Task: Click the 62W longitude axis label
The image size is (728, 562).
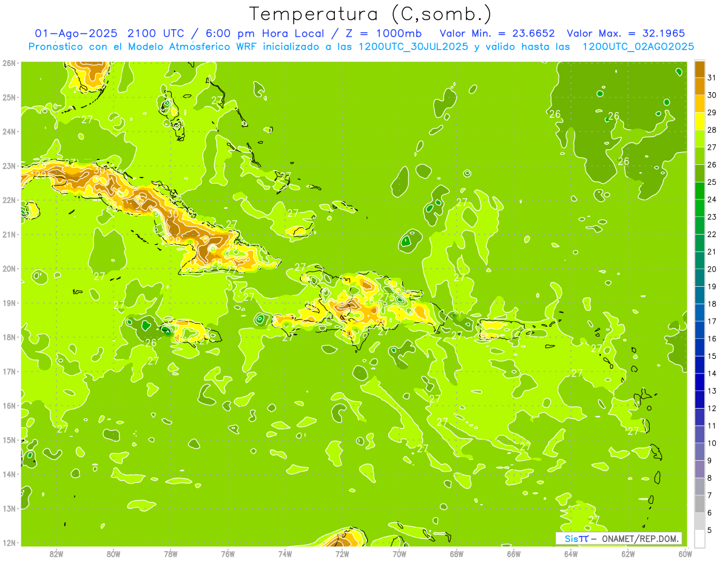Action: pos(628,554)
